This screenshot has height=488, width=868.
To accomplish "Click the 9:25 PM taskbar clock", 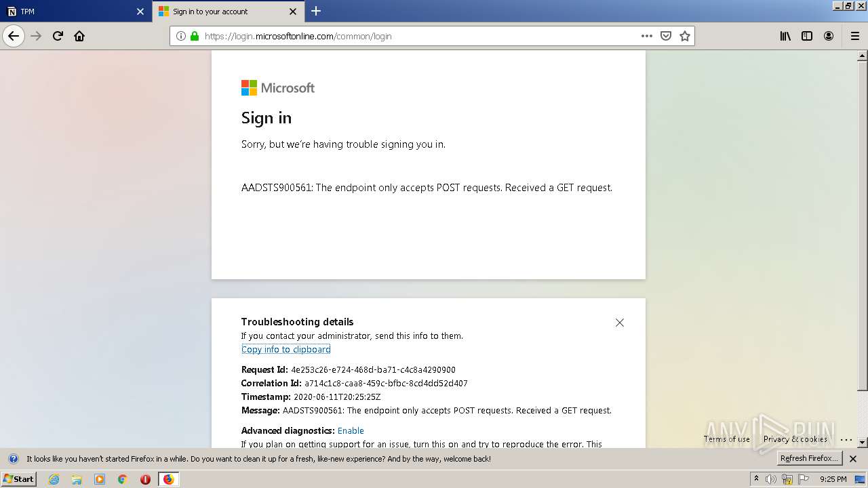I will (833, 479).
